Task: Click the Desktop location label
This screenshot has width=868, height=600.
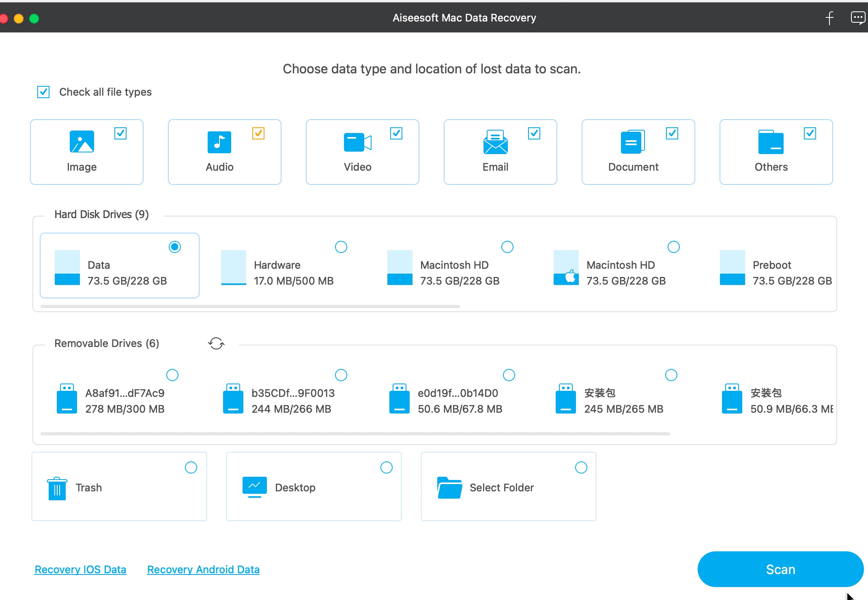Action: pyautogui.click(x=295, y=488)
